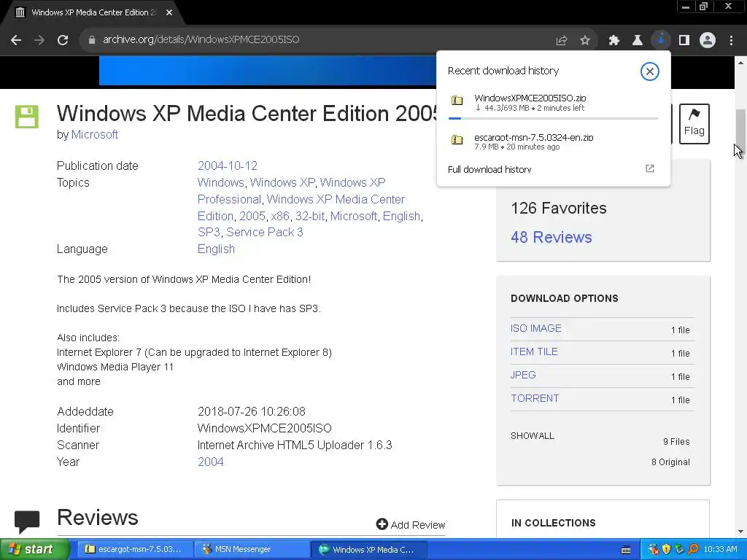Select the Windows XP Media Center Edition tab
Viewport: 747px width, 560px height.
pyautogui.click(x=93, y=13)
